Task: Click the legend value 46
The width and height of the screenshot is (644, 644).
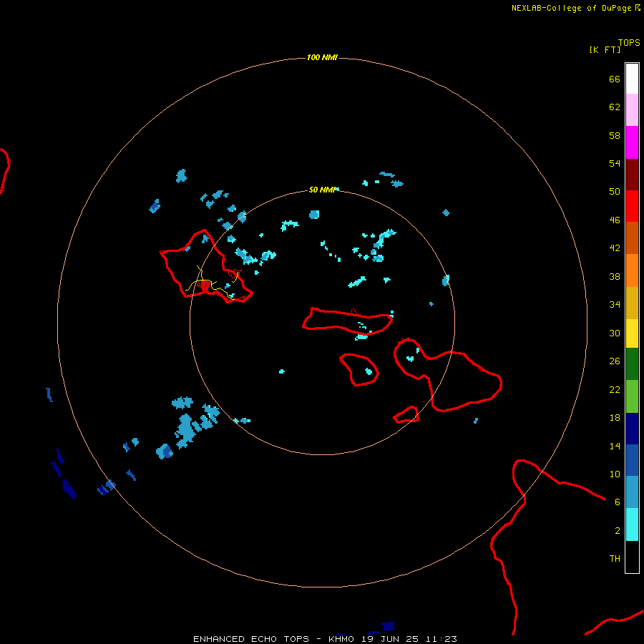Action: [615, 220]
